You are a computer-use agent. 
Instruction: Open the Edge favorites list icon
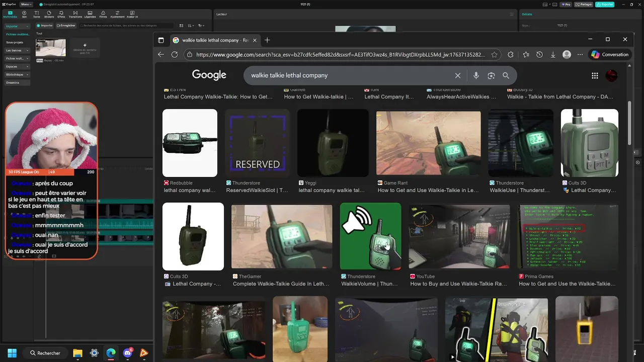(x=526, y=54)
